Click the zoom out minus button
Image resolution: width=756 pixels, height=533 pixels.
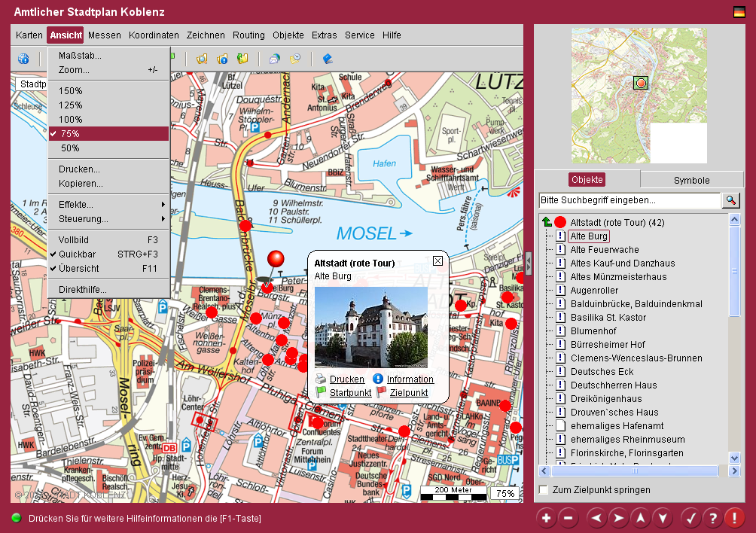[569, 518]
